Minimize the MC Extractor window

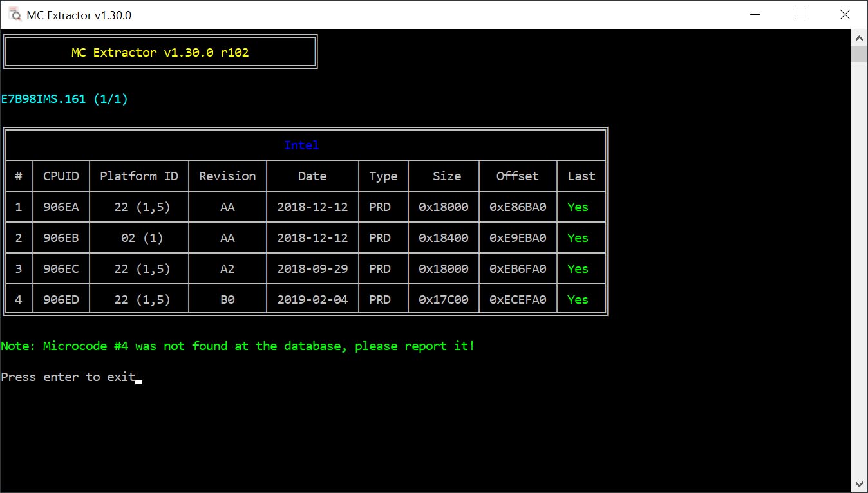point(754,15)
